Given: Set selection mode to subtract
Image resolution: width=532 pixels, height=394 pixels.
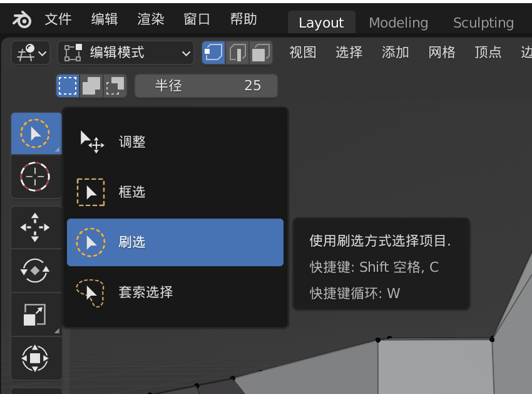Looking at the screenshot, I should tap(115, 86).
